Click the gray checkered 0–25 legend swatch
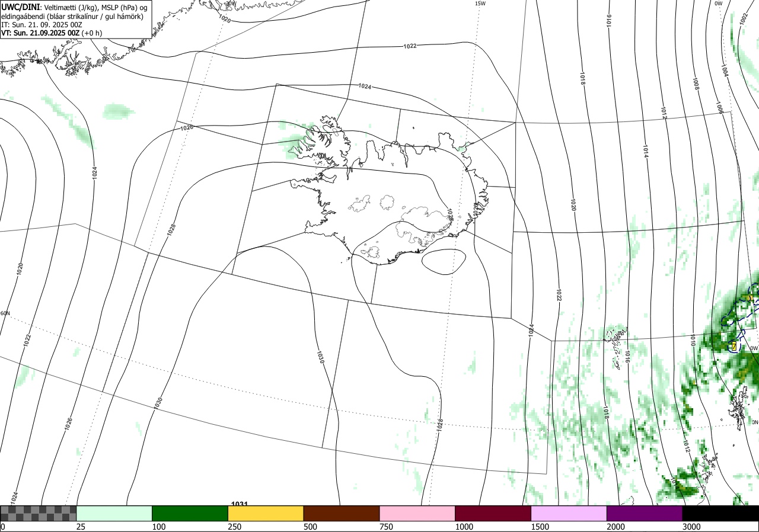This screenshot has width=759, height=532. pos(39,513)
